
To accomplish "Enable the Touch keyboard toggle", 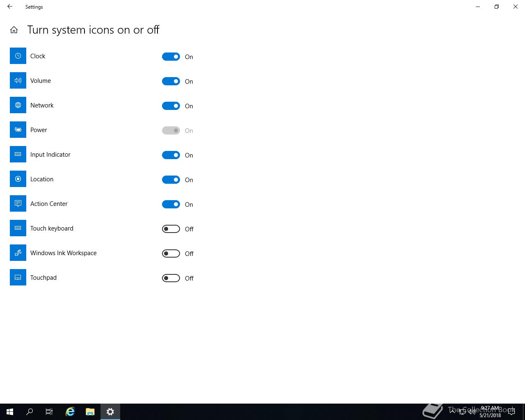I will (171, 229).
